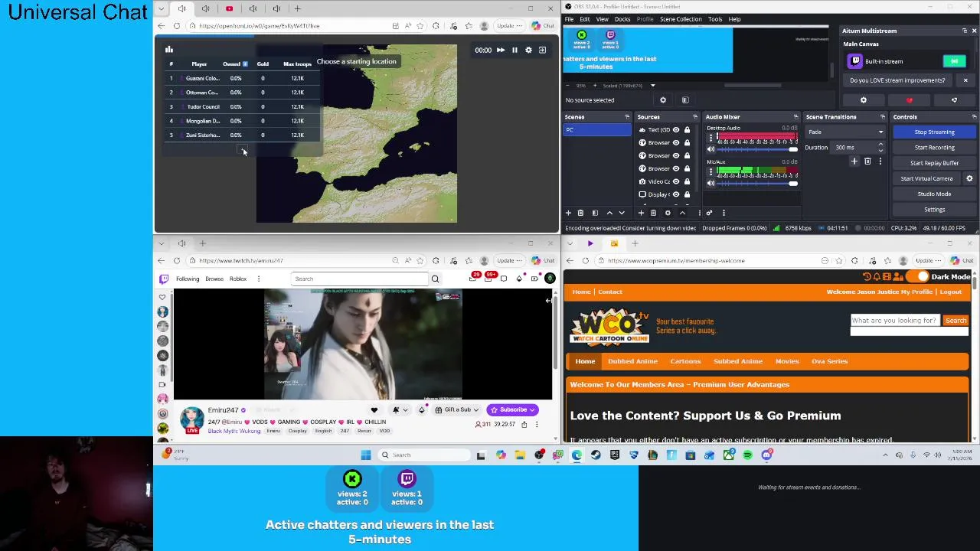Click the Windows Start button
This screenshot has width=980, height=551.
(x=366, y=455)
